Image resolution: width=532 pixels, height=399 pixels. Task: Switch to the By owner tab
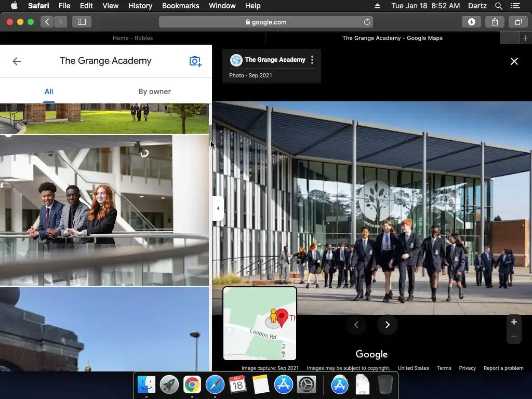tap(155, 91)
